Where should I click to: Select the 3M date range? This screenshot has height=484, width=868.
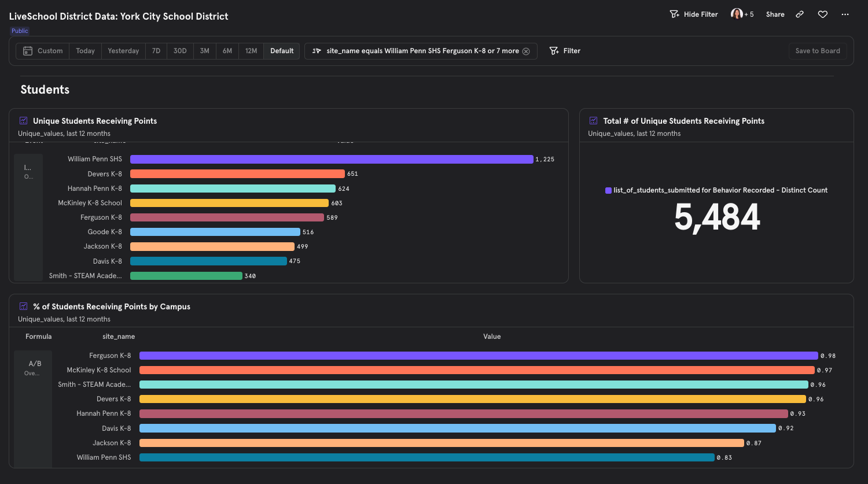click(x=205, y=51)
